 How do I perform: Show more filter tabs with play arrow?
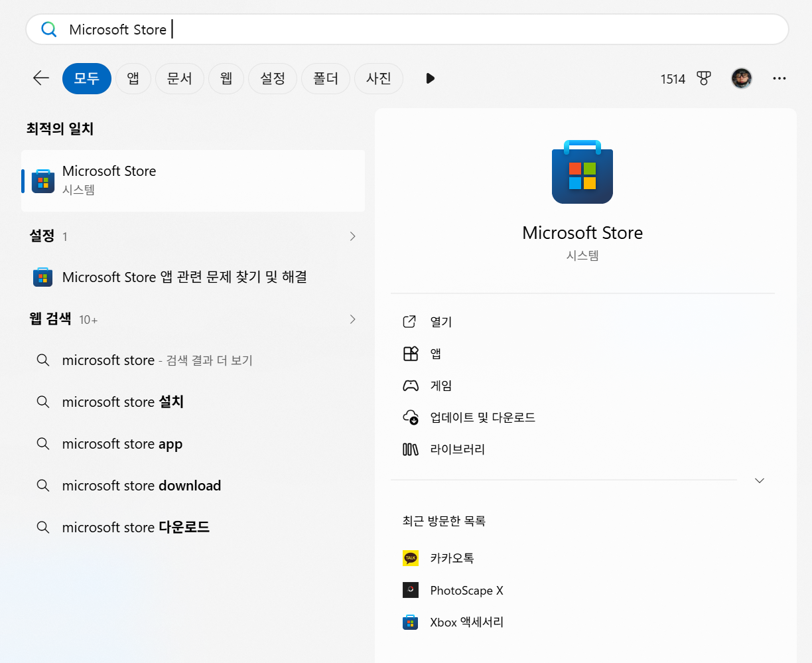tap(430, 78)
